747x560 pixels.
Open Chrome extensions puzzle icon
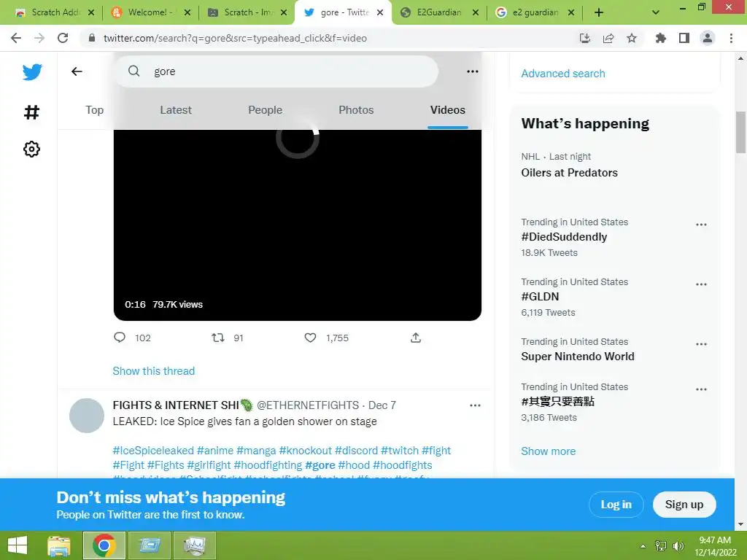point(660,38)
